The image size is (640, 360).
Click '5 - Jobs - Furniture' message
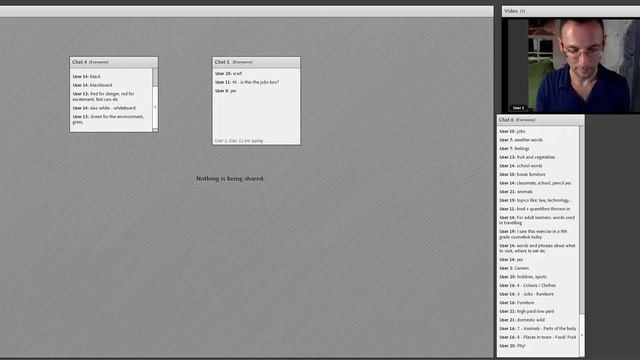[527, 294]
